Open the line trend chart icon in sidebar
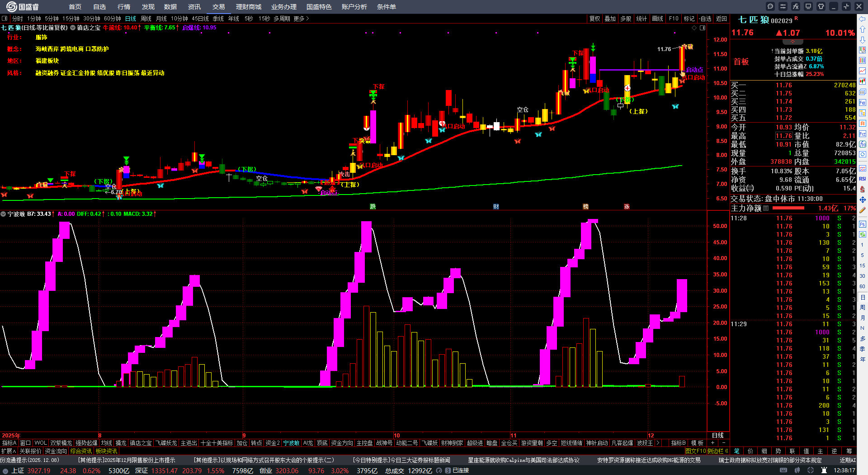The image size is (868, 475). tap(863, 71)
